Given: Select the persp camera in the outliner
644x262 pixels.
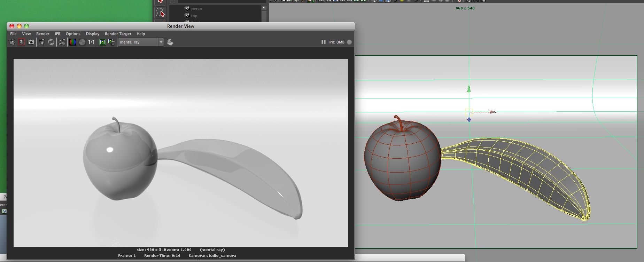Looking at the screenshot, I should (x=196, y=9).
